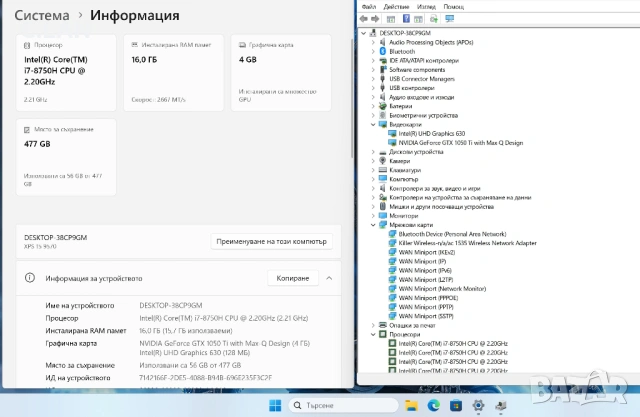This screenshot has height=417, width=640.
Task: Launch Microsoft Edge from the taskbar
Action: coord(433,405)
